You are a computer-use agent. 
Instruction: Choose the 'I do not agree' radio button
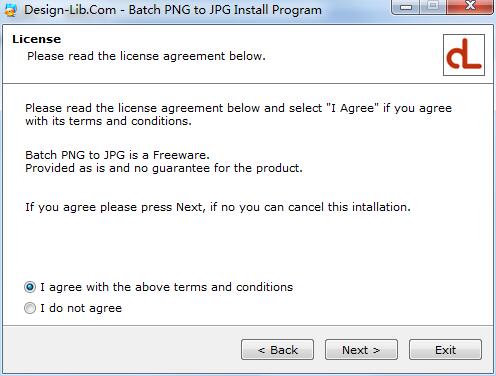(30, 308)
